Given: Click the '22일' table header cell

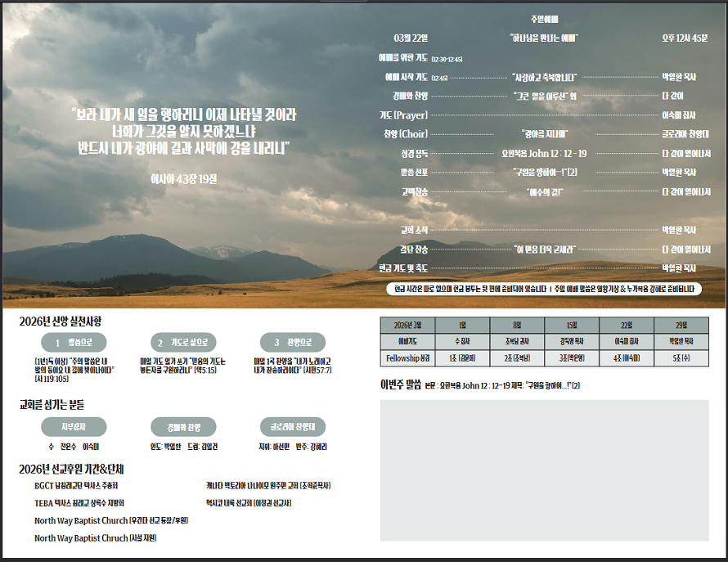Looking at the screenshot, I should [627, 325].
